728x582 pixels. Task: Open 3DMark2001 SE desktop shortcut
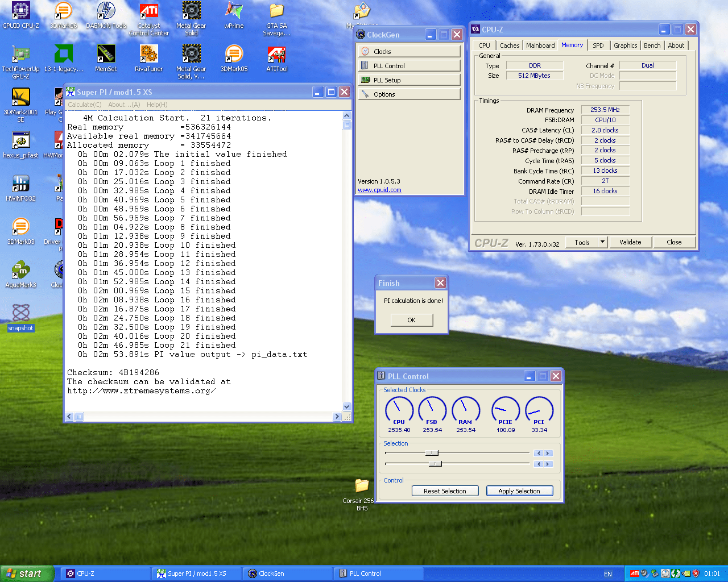click(x=20, y=106)
